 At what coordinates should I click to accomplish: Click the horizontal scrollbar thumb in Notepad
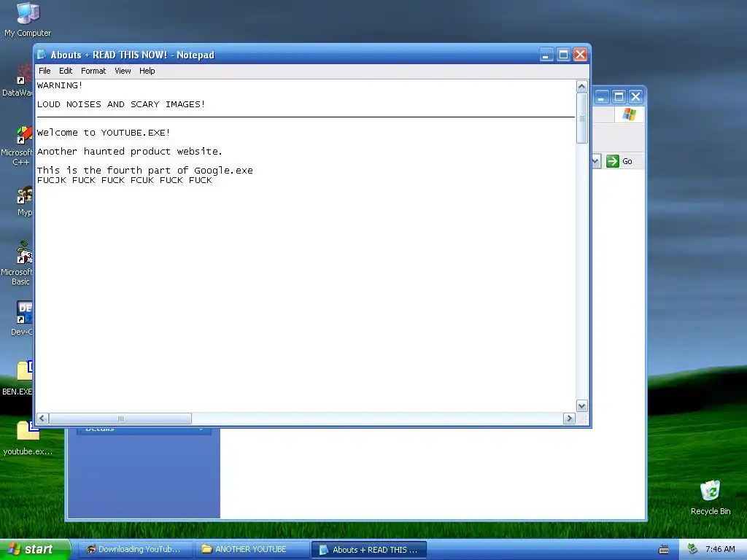point(120,419)
